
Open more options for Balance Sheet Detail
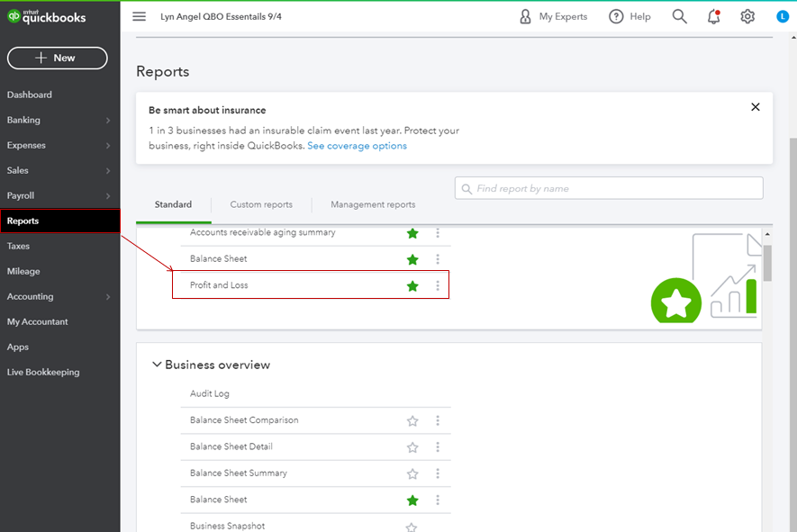pos(438,447)
